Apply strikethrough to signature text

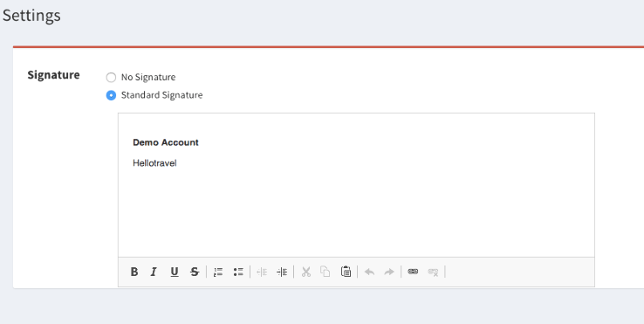coord(195,272)
